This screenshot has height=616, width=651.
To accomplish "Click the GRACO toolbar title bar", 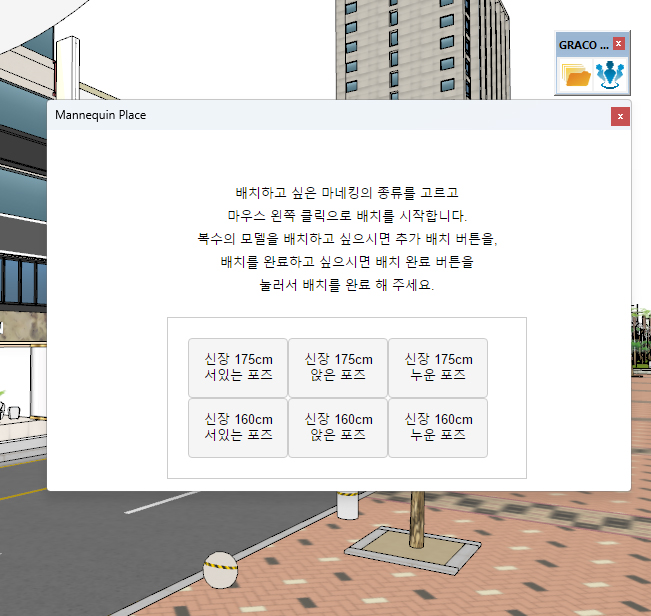I will 584,44.
